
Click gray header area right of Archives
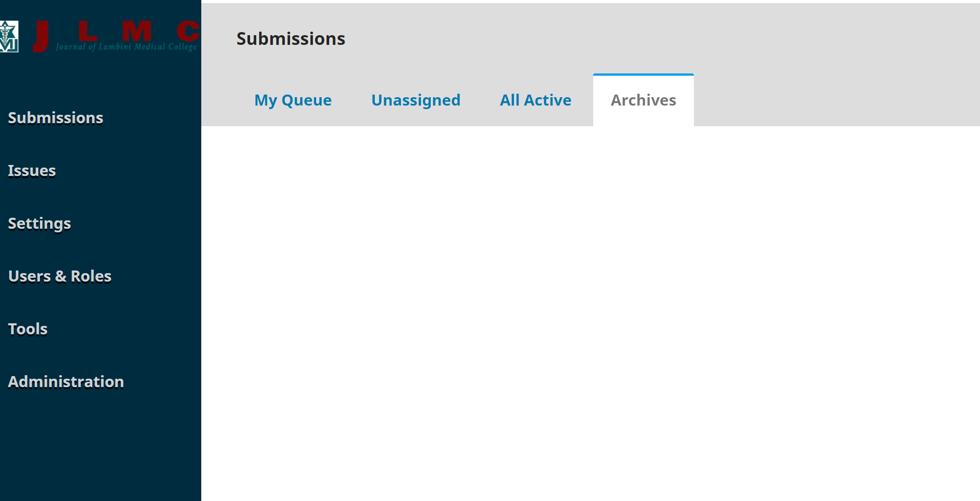837,100
